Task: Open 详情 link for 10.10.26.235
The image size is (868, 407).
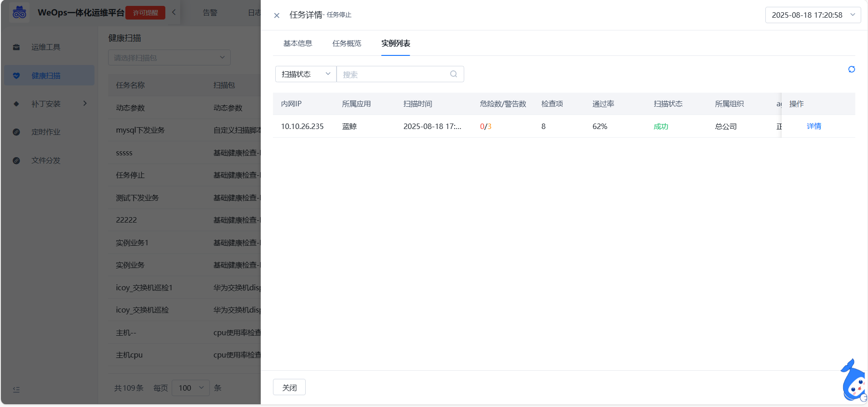Action: point(813,126)
